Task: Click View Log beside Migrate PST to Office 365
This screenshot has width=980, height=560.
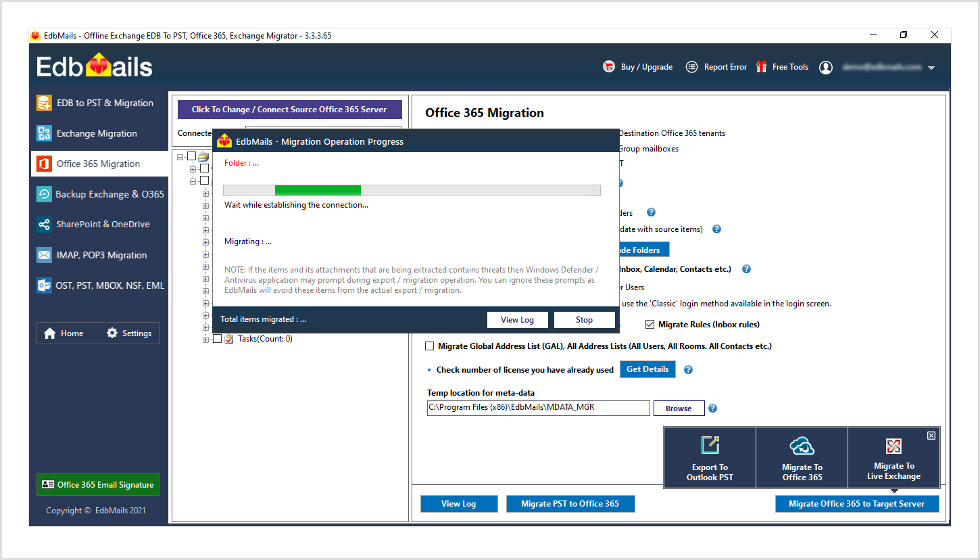Action: (459, 504)
